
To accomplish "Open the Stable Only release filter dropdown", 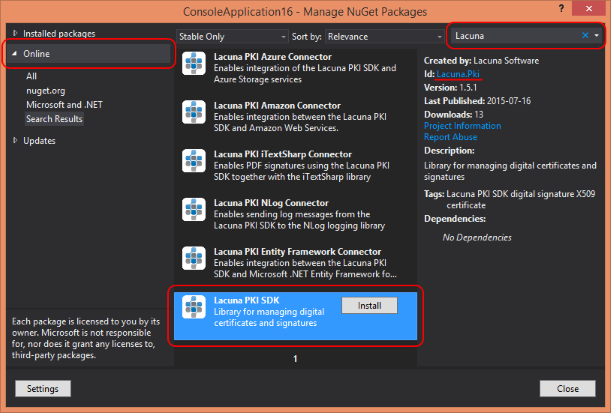I will [x=232, y=37].
